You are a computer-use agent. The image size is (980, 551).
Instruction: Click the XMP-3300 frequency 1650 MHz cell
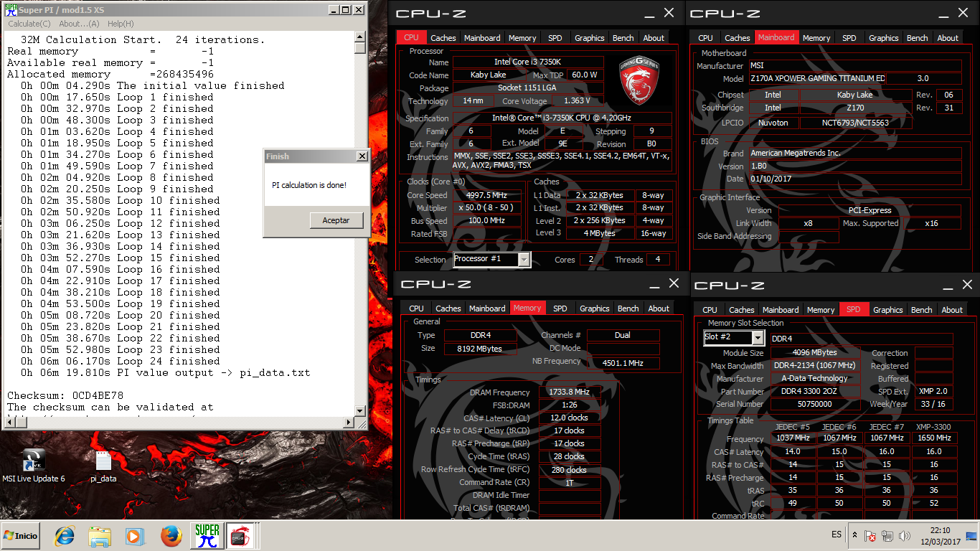coord(933,438)
